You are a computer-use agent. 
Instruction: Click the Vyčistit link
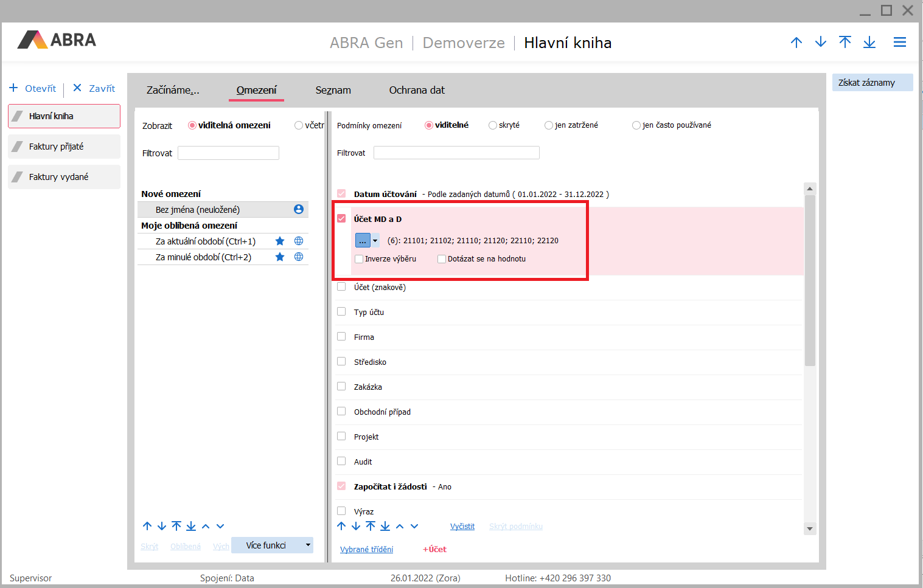(x=462, y=527)
